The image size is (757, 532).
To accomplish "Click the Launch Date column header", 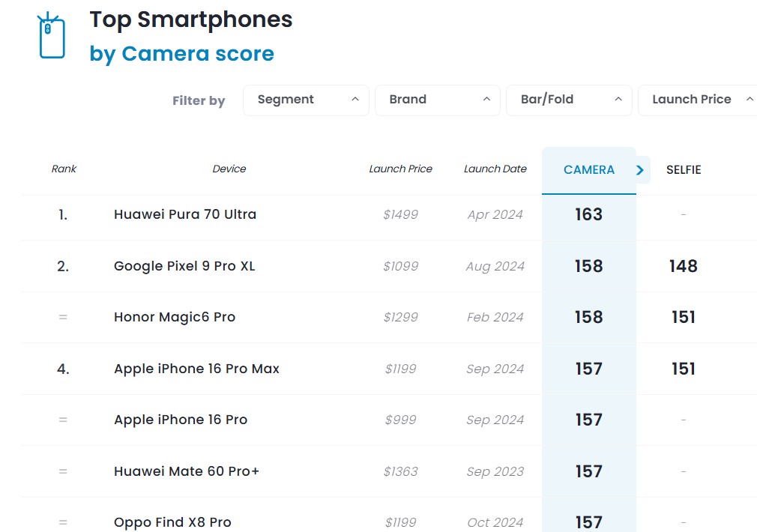I will (495, 169).
